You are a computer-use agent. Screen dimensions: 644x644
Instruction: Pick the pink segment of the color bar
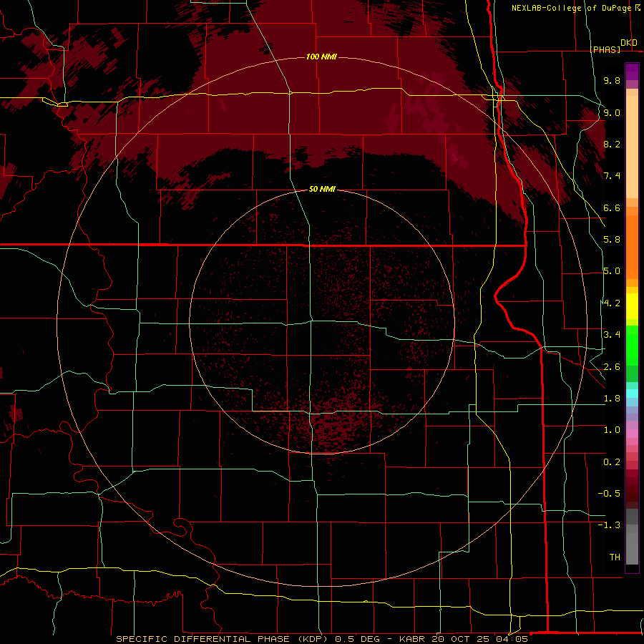coord(632,434)
